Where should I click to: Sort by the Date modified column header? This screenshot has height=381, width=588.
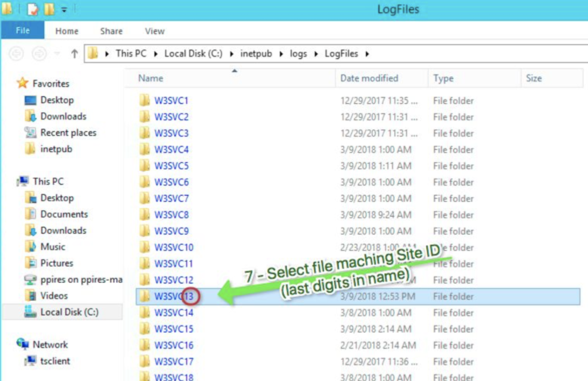(369, 78)
